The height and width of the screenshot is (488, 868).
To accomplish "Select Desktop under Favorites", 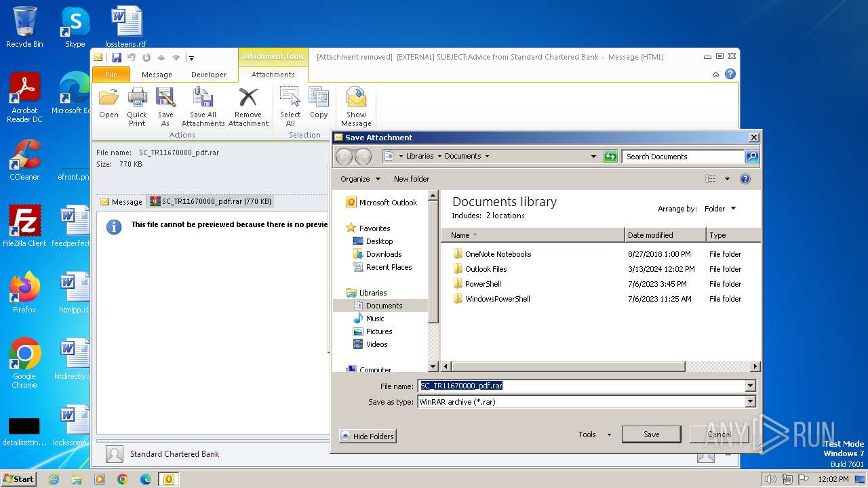I will click(373, 241).
